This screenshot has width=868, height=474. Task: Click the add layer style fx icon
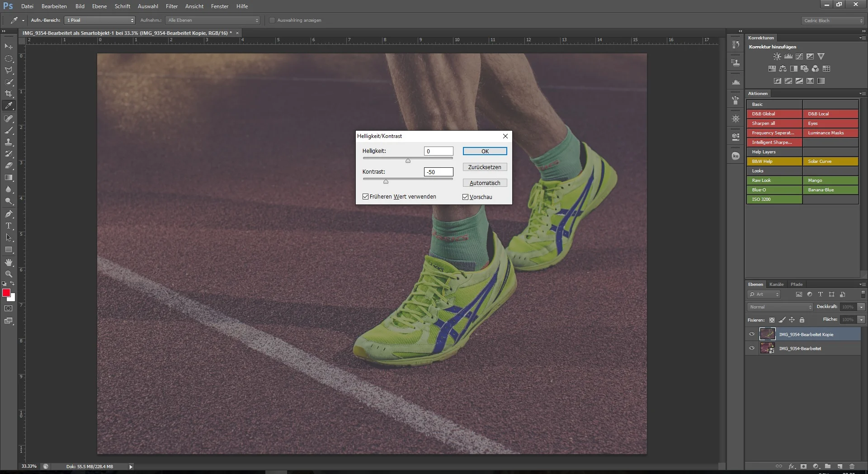(792, 466)
